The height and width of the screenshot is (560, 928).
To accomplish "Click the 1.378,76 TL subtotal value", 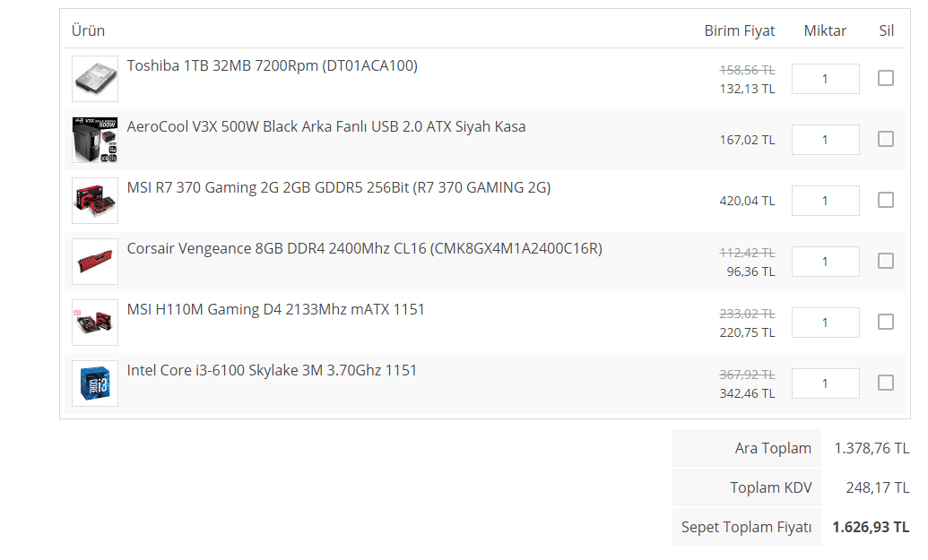I will [872, 448].
